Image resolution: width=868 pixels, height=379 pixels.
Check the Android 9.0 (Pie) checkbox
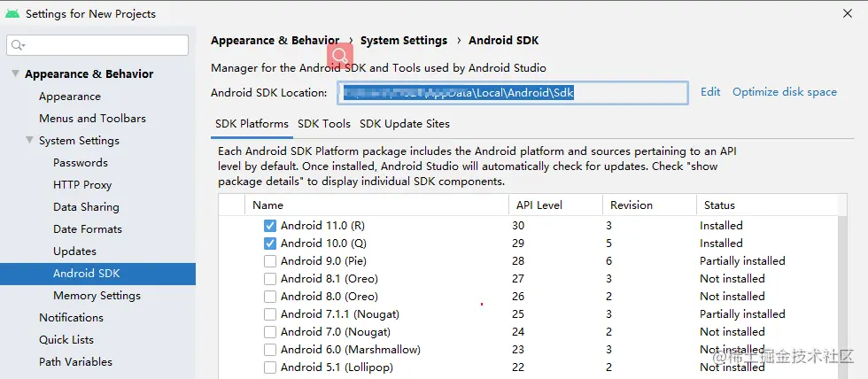(270, 261)
